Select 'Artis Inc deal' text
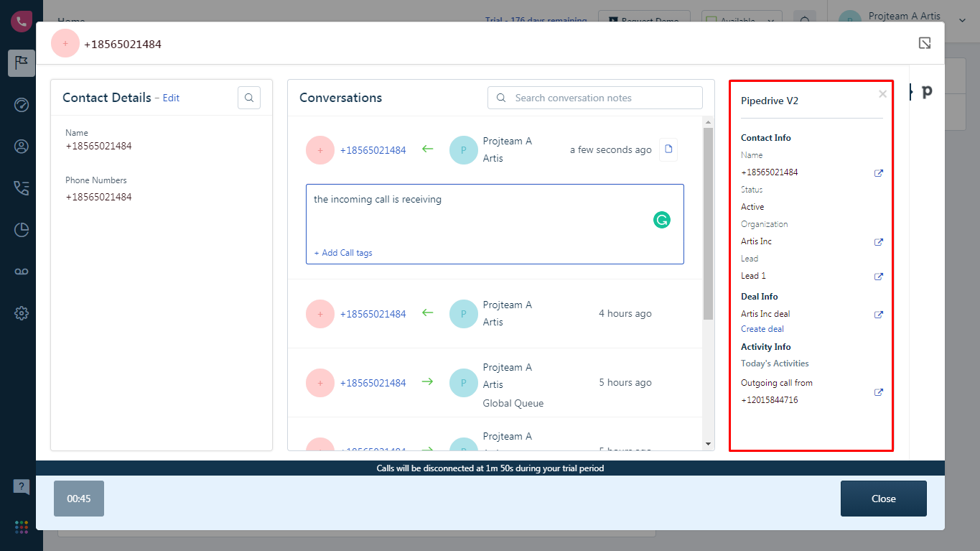980x551 pixels. point(765,314)
